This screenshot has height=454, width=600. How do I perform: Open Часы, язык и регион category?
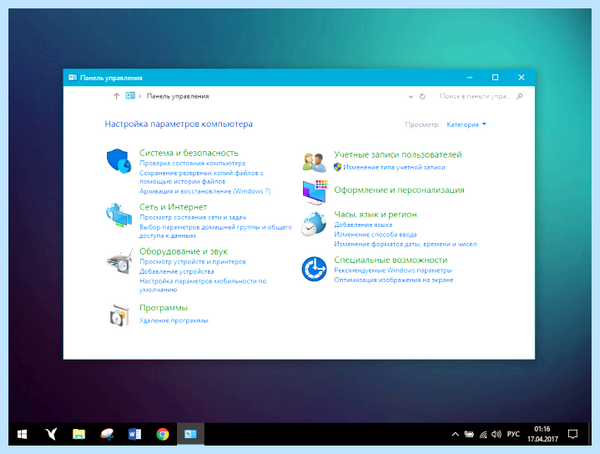click(x=375, y=214)
